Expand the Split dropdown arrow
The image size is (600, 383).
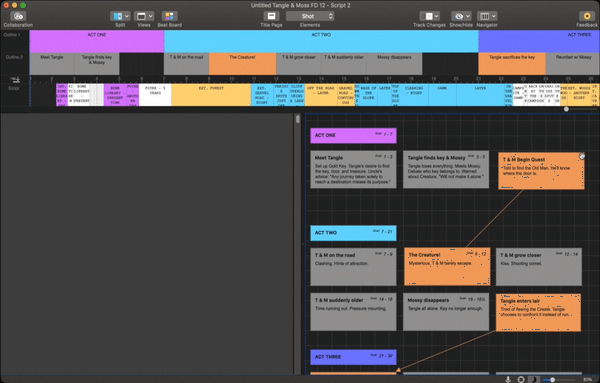(127, 16)
